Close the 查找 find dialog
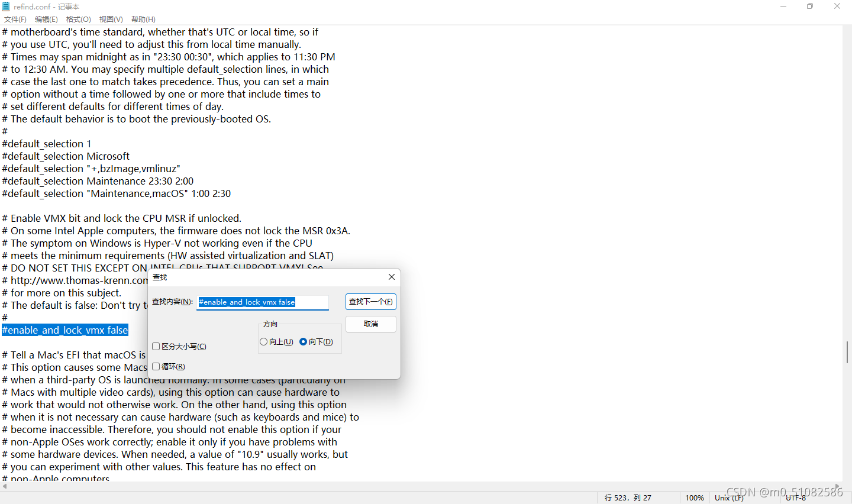 click(391, 277)
